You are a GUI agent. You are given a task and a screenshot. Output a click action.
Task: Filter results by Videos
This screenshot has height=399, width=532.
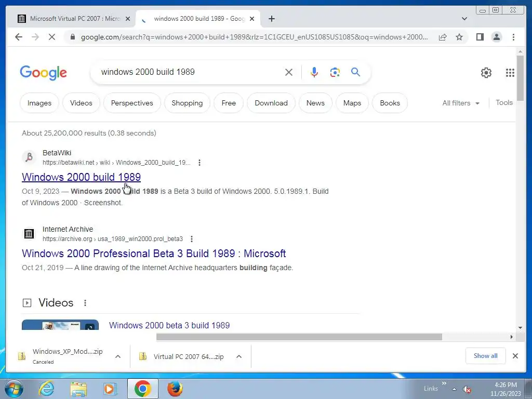(81, 103)
